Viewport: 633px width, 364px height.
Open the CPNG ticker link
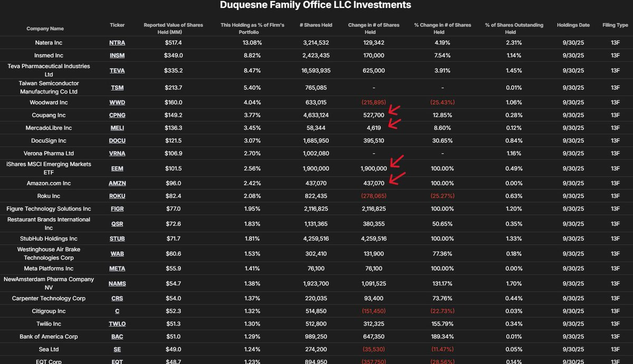coord(117,115)
